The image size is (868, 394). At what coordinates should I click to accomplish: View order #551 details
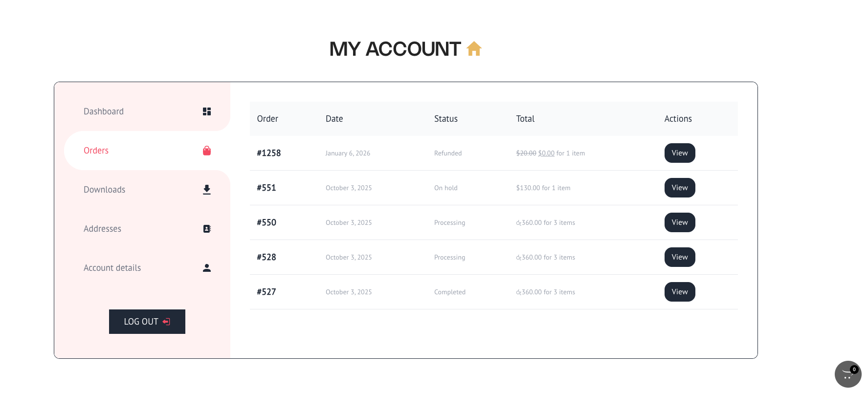[679, 188]
